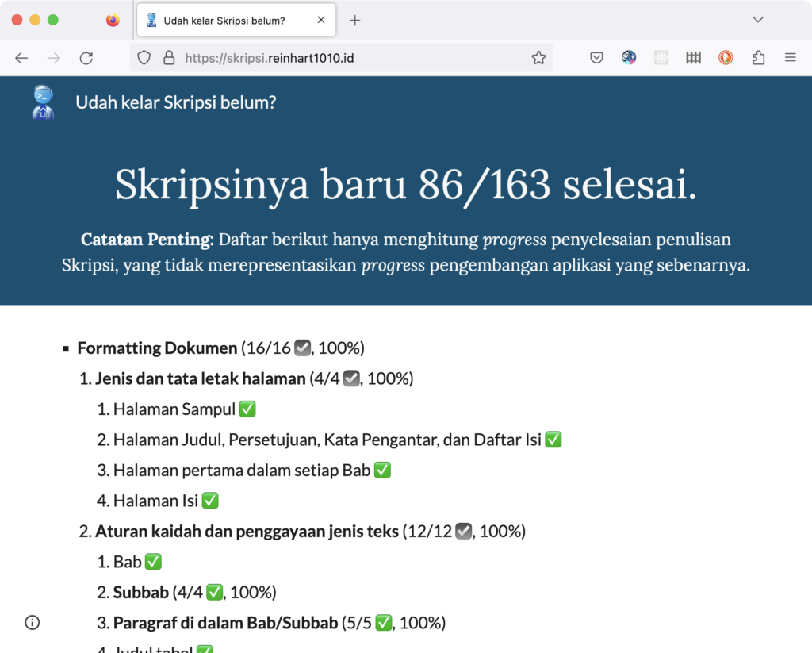Open the Firefox hamburger application menu
Viewport: 812px width, 653px height.
(790, 58)
